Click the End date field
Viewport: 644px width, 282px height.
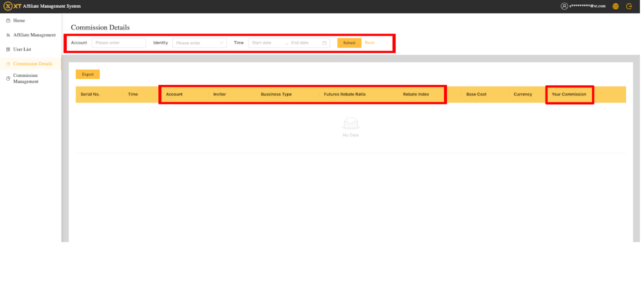pos(304,43)
